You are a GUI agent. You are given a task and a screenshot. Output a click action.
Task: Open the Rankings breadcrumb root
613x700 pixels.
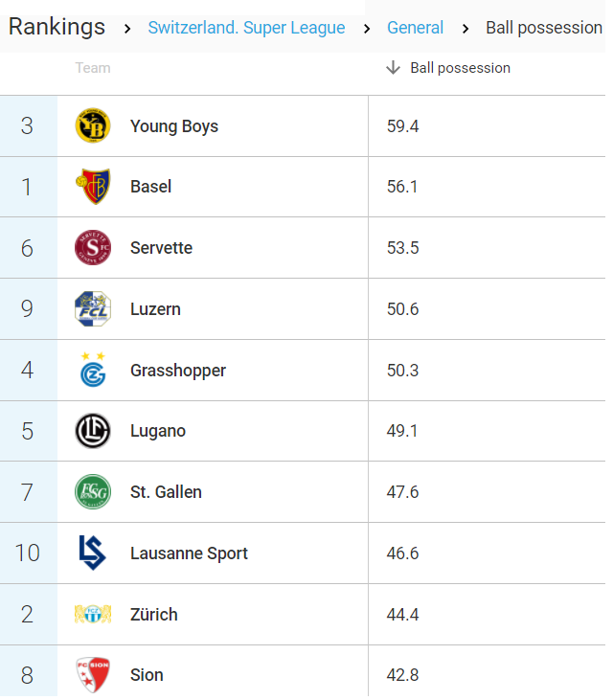coord(57,27)
